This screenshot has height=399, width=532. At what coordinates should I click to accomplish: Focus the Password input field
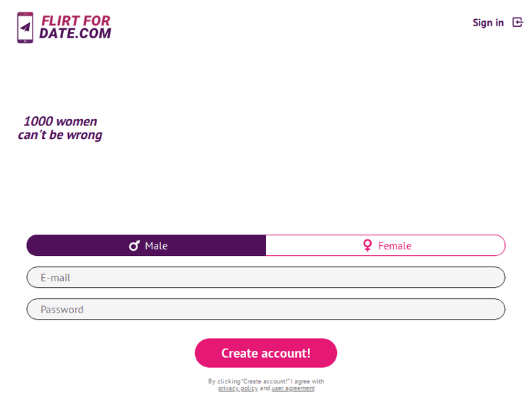[x=266, y=309]
